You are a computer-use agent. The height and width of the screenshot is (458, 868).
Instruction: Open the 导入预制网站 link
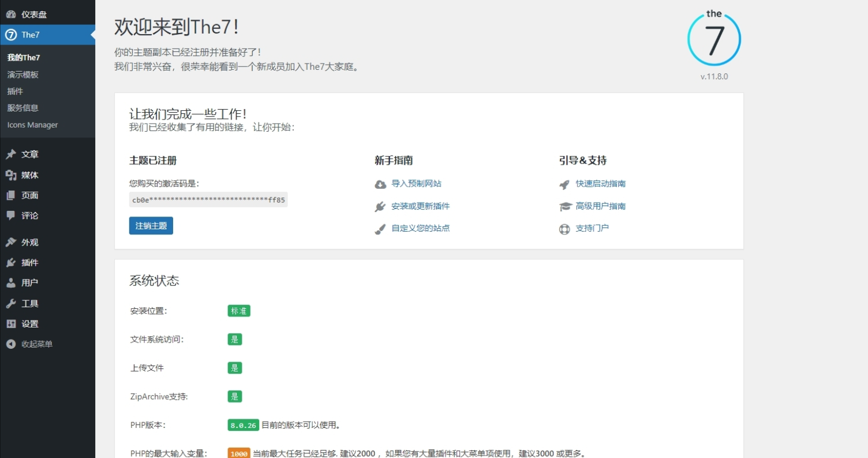point(417,184)
